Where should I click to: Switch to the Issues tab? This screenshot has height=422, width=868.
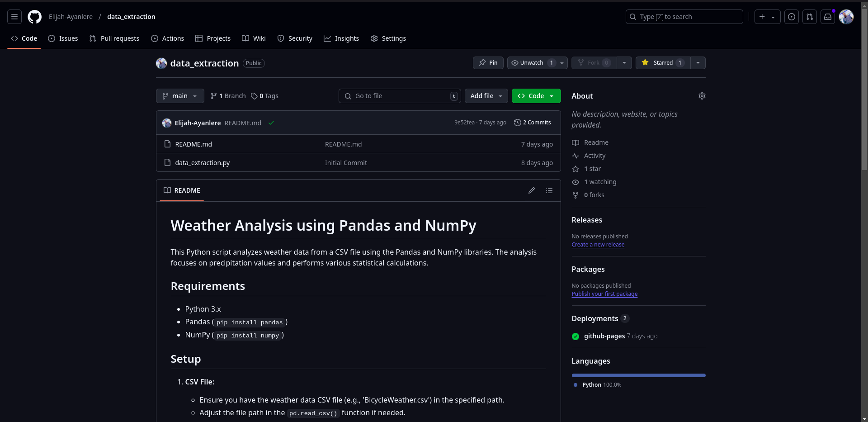(x=63, y=38)
